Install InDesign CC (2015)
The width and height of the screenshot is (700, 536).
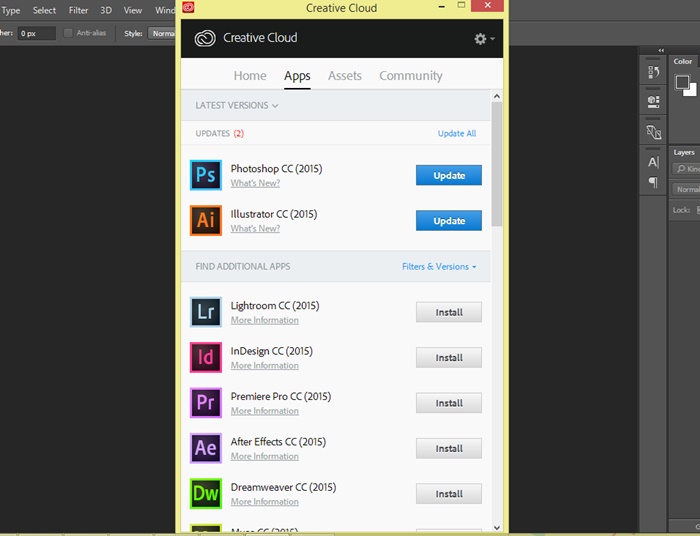(x=449, y=357)
